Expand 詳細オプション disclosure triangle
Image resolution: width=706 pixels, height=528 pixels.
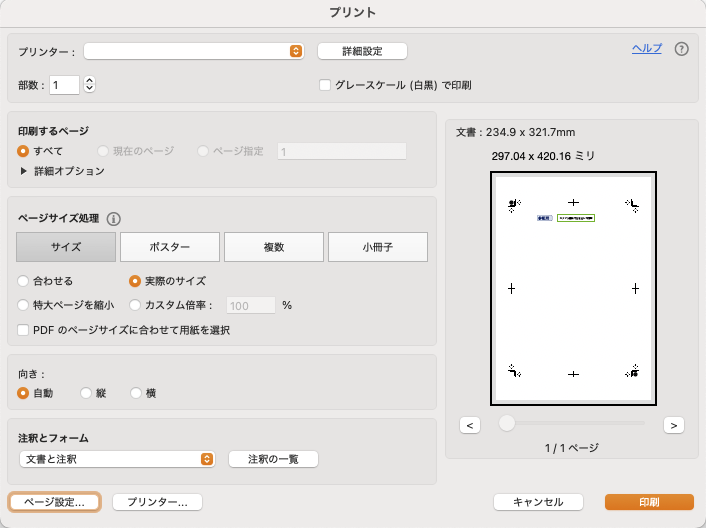(24, 171)
